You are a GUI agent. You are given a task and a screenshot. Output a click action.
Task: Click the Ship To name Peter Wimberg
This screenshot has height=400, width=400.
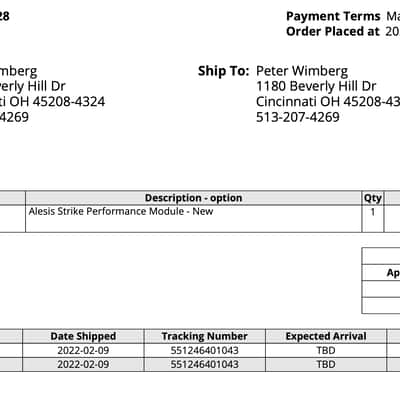tap(302, 71)
